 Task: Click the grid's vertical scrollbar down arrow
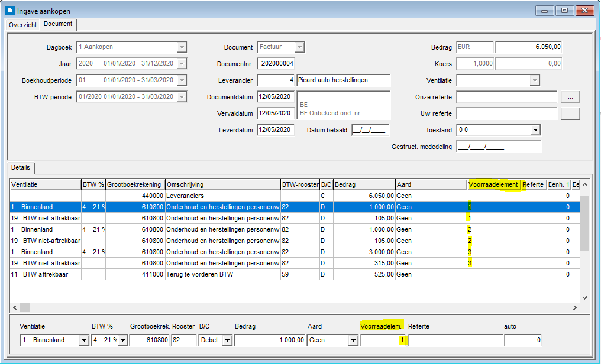[585, 297]
